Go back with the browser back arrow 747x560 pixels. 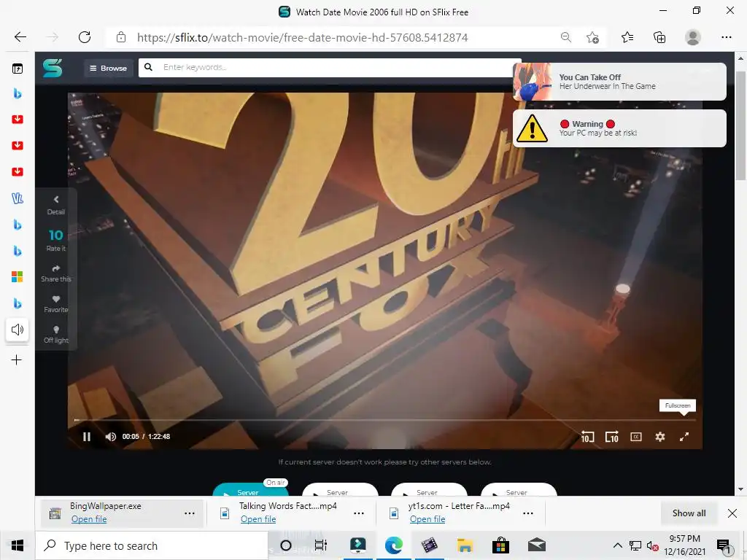[x=20, y=37]
